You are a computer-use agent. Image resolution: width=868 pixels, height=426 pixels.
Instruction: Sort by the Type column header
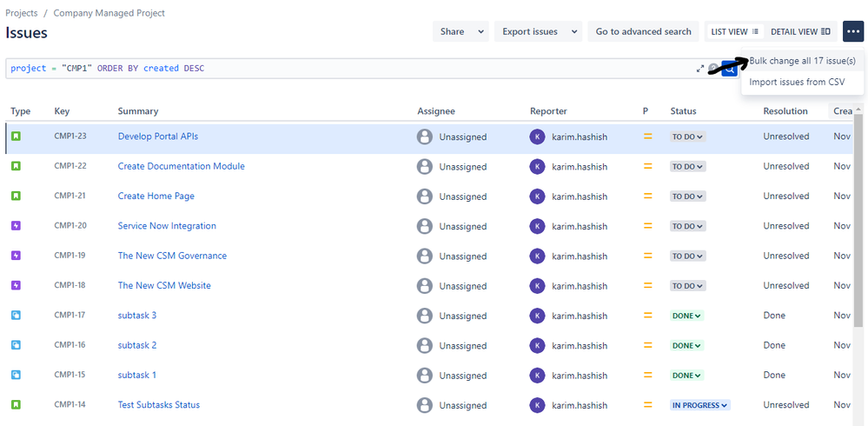21,110
